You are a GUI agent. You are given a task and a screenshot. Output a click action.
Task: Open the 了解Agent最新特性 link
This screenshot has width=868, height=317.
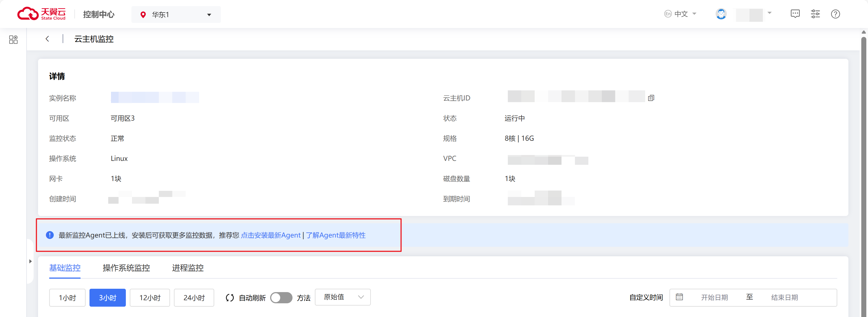tap(336, 235)
